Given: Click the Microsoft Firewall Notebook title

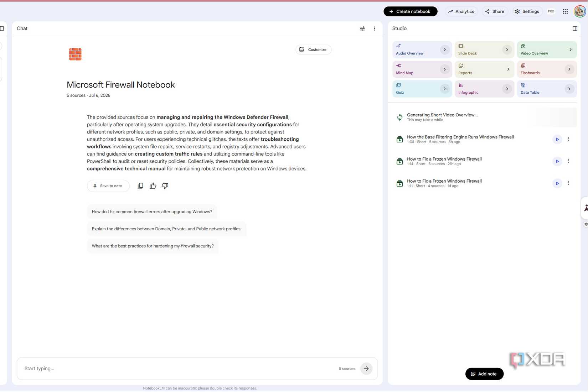Looking at the screenshot, I should tap(120, 85).
